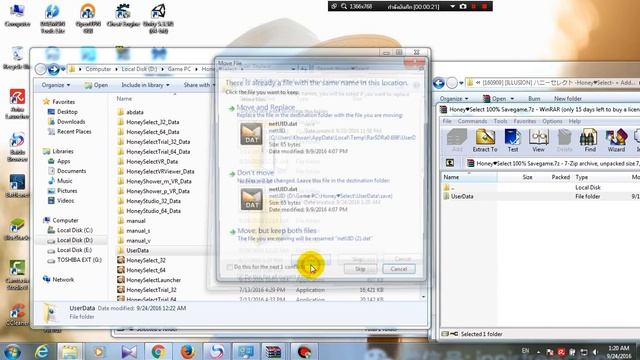Open the WinRAR Help menu
This screenshot has width=640, height=360.
coord(574,121)
